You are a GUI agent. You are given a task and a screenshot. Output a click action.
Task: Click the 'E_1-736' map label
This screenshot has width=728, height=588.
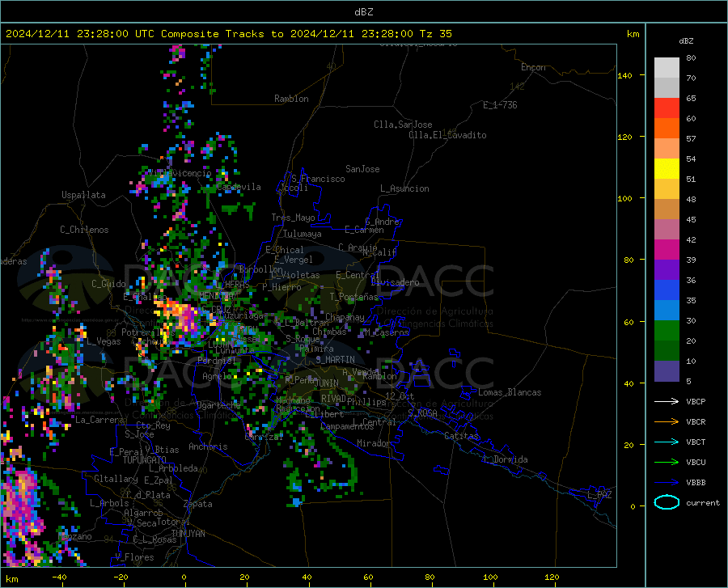[500, 105]
